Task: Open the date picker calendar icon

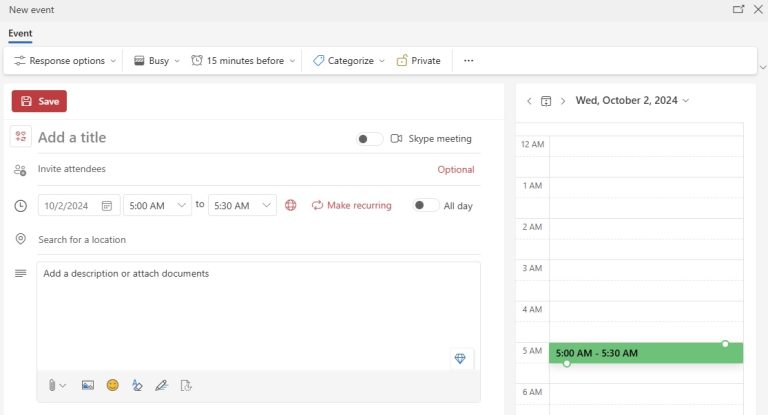Action: [x=108, y=205]
